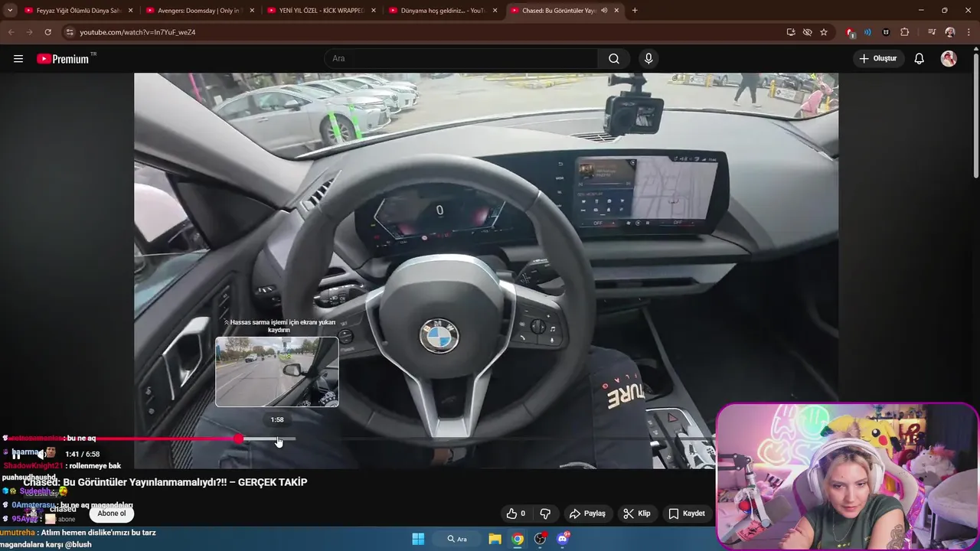Open the notifications bell
This screenshot has height=551, width=980.
pos(920,59)
